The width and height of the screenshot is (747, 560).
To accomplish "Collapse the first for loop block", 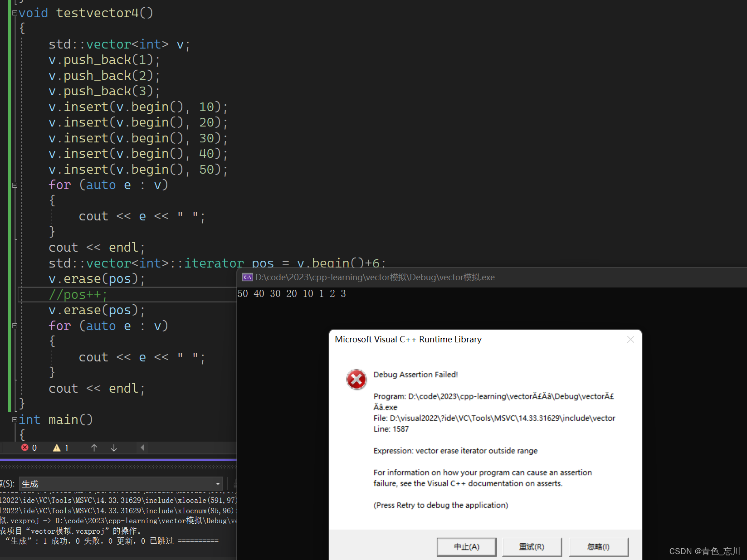I will 15,185.
